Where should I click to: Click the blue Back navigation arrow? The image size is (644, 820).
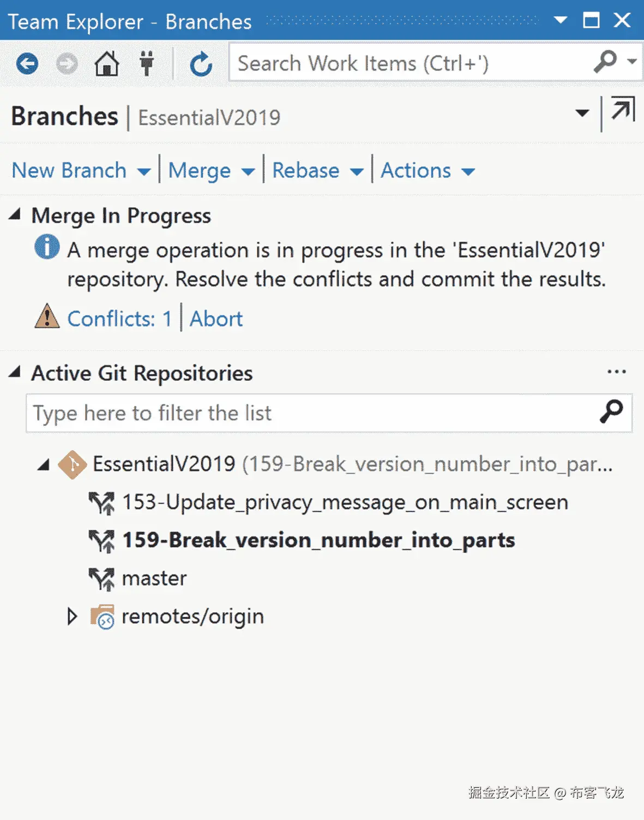27,64
